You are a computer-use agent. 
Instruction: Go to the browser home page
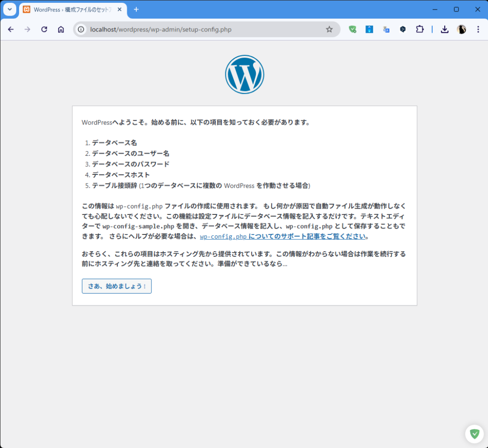point(61,30)
